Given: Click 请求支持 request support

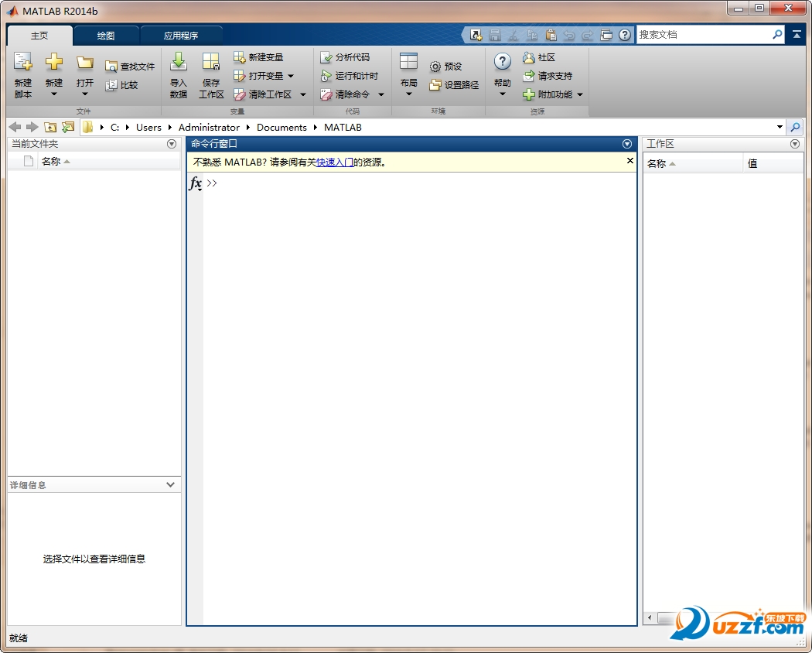Looking at the screenshot, I should pos(548,76).
